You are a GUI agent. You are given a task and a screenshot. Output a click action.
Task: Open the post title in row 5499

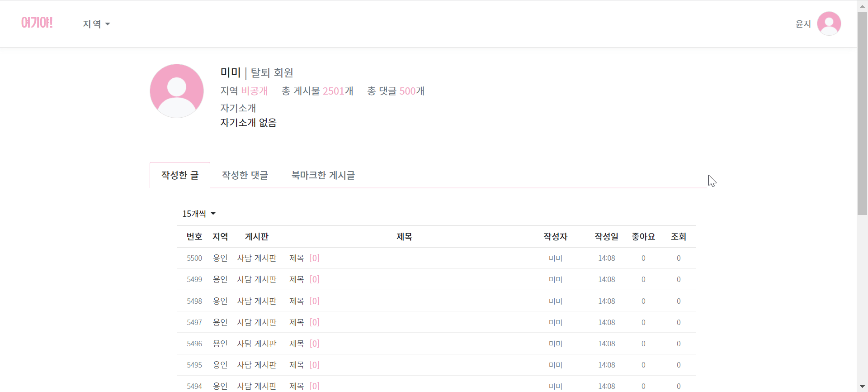pos(297,279)
